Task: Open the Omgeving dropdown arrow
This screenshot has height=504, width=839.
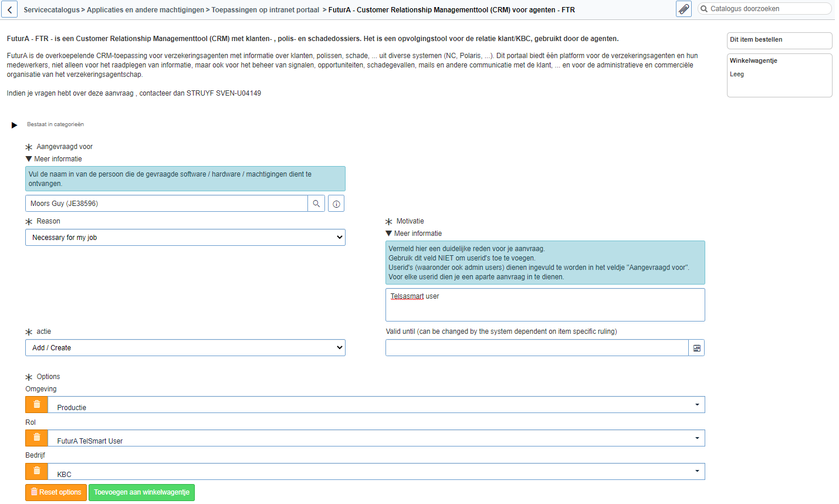Action: (696, 405)
